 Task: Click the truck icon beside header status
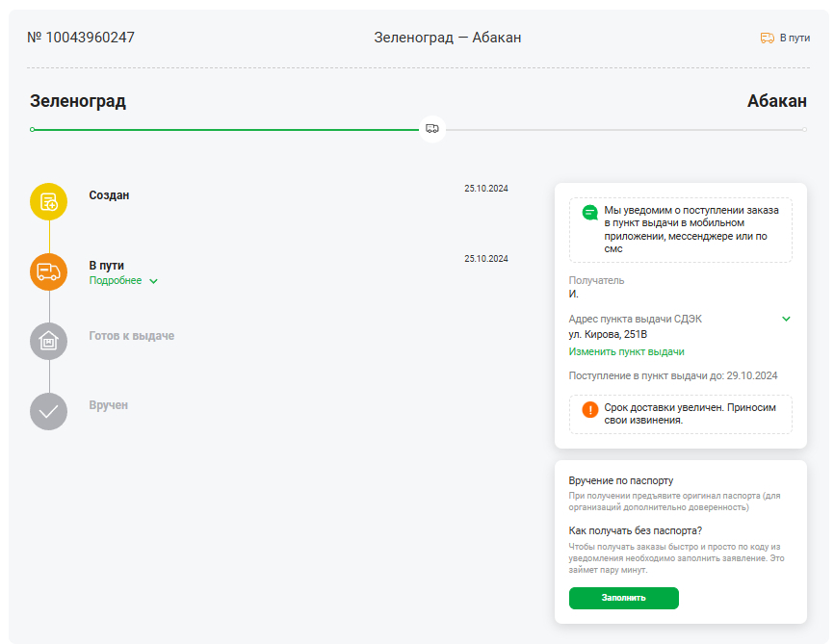tap(768, 39)
